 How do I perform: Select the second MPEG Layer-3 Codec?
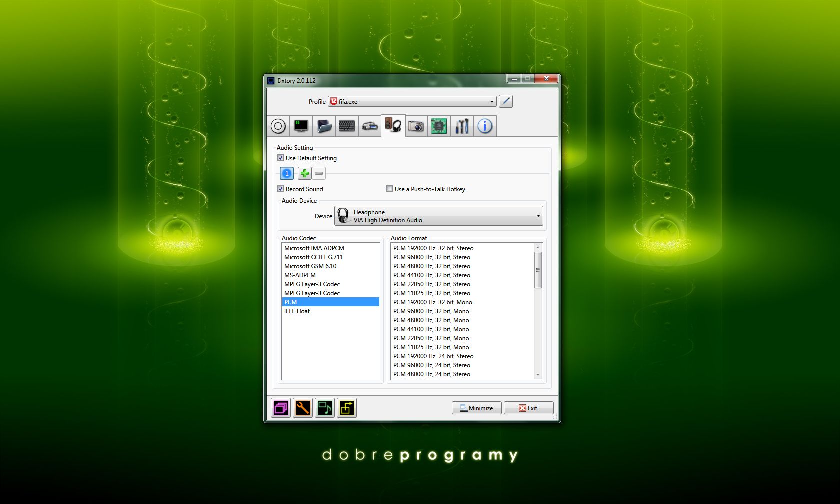coord(331,293)
